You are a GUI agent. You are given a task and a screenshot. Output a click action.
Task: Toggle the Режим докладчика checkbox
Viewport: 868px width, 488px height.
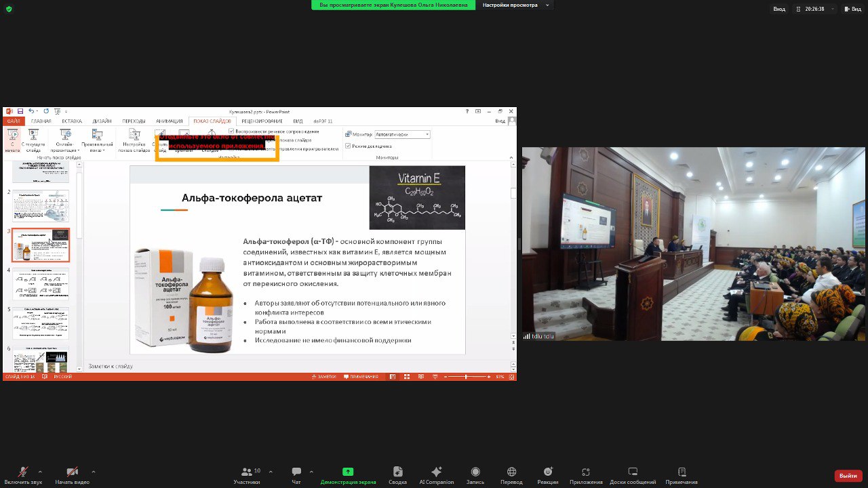(348, 146)
